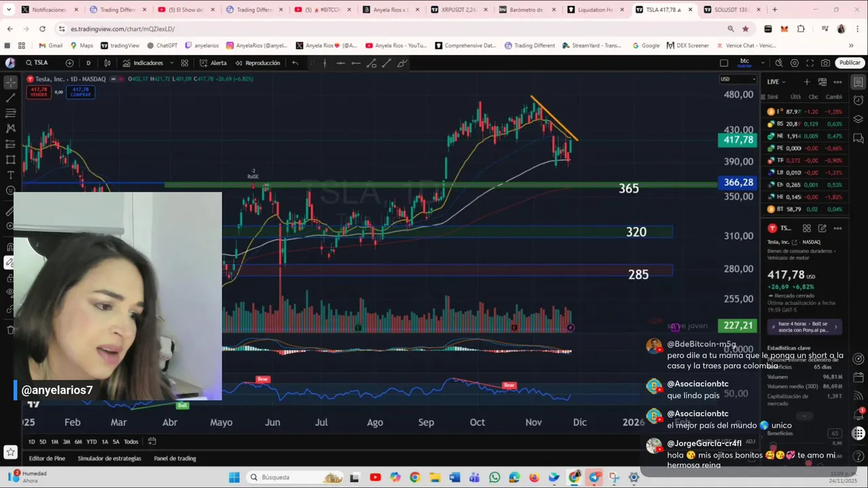Open the watchlist panel icon
868x488 pixels.
859,82
